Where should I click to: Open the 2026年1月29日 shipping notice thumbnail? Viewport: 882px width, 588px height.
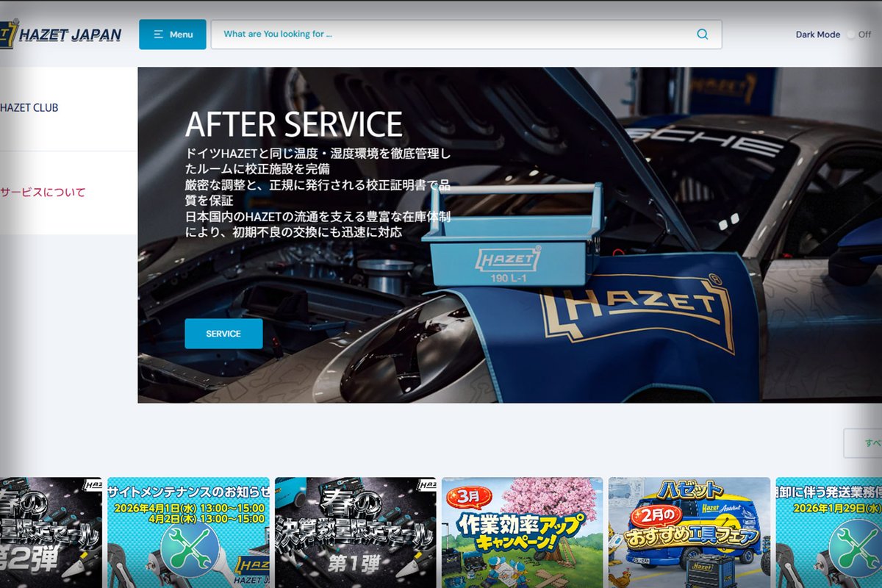pos(828,533)
